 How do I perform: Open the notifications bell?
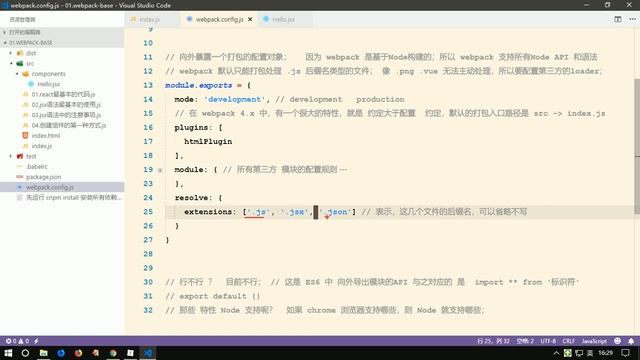(631, 341)
